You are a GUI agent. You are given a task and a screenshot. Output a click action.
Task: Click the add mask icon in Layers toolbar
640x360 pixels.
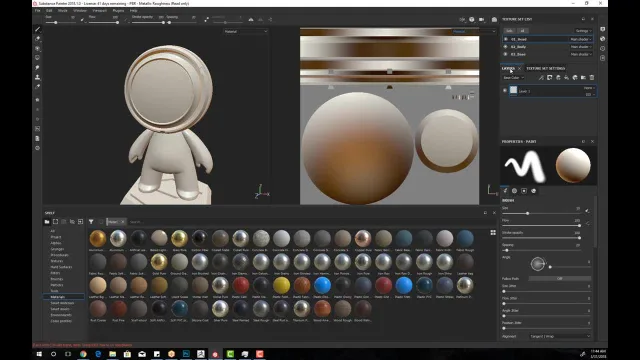click(549, 78)
